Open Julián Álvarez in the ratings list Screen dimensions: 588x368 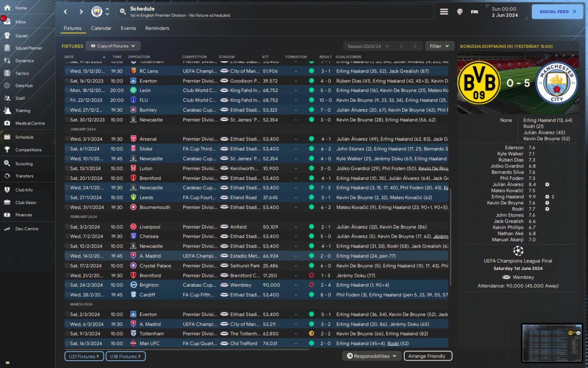point(508,184)
